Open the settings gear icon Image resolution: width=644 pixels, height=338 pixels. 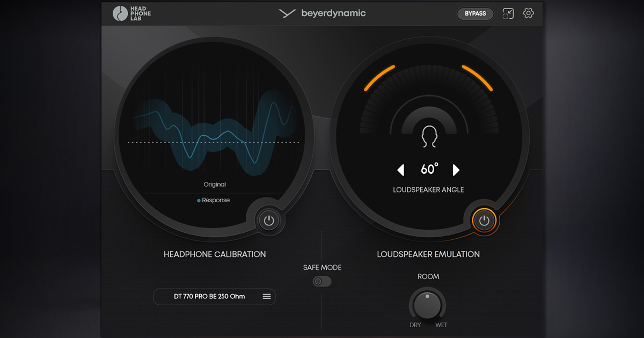pyautogui.click(x=528, y=13)
